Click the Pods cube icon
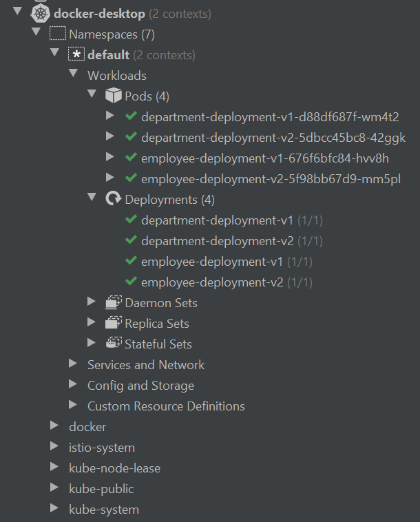The width and height of the screenshot is (420, 522). (x=113, y=96)
